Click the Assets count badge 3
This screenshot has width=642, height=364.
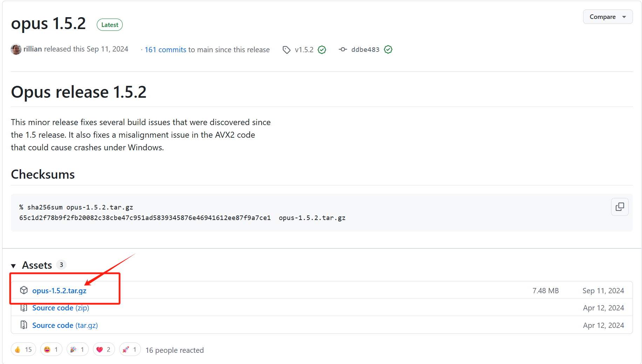61,265
